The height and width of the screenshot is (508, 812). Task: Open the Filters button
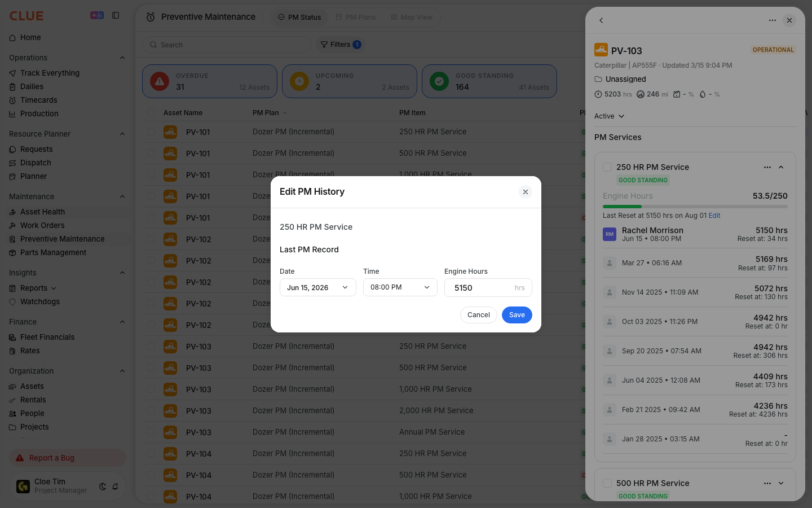tap(341, 45)
